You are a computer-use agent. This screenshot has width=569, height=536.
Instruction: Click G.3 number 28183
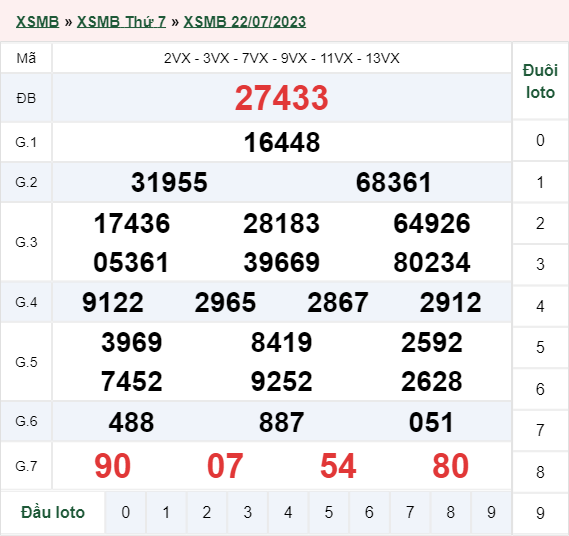click(282, 223)
